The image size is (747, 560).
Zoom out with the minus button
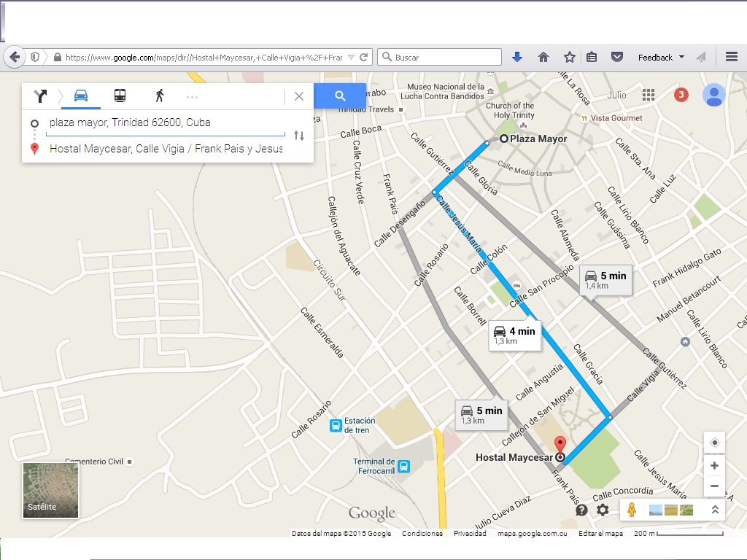click(714, 486)
